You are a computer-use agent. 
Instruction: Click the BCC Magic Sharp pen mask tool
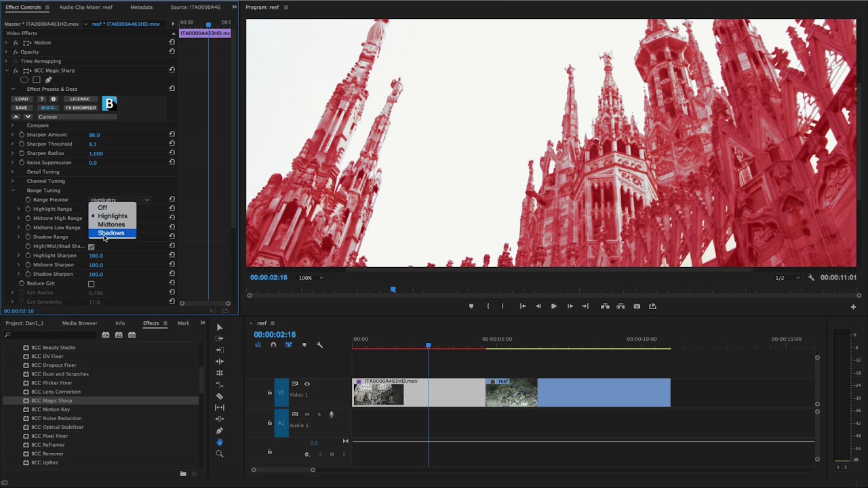point(48,80)
